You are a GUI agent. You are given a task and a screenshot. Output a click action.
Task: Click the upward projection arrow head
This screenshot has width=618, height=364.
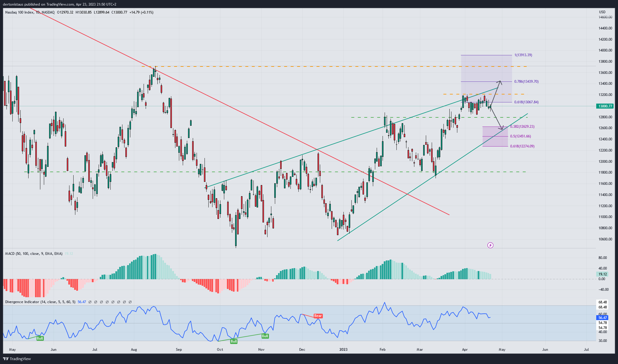(x=500, y=82)
